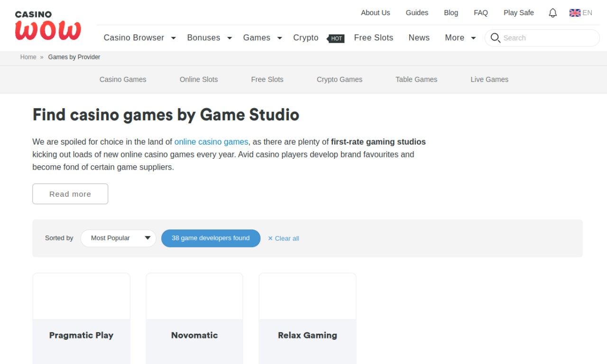Screen dimensions: 607x364
Task: Click the search magnifier icon
Action: pos(495,38)
